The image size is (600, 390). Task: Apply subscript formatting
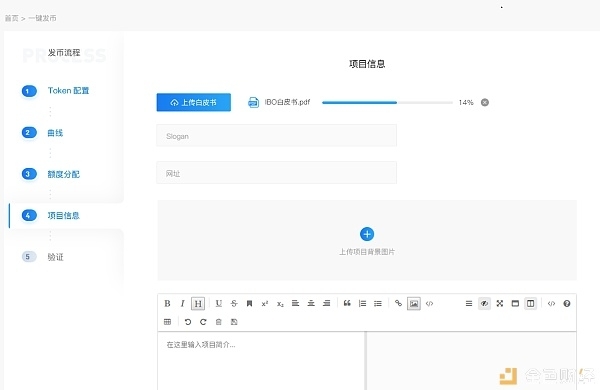coord(280,304)
